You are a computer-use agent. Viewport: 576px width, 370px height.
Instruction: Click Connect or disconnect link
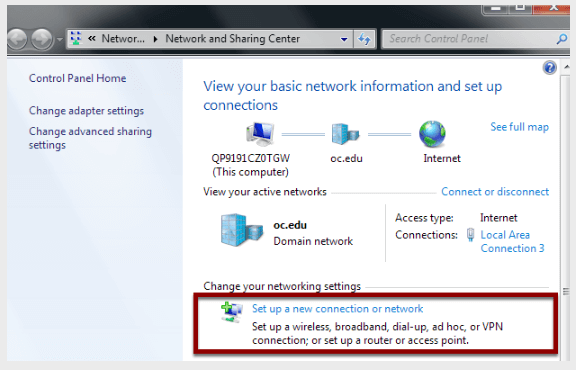point(495,192)
